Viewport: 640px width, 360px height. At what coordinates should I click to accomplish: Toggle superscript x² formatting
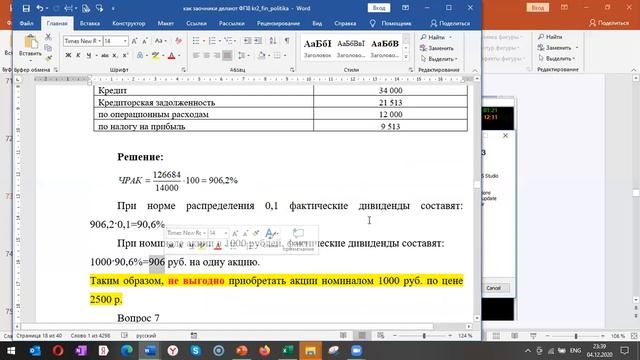coord(125,55)
